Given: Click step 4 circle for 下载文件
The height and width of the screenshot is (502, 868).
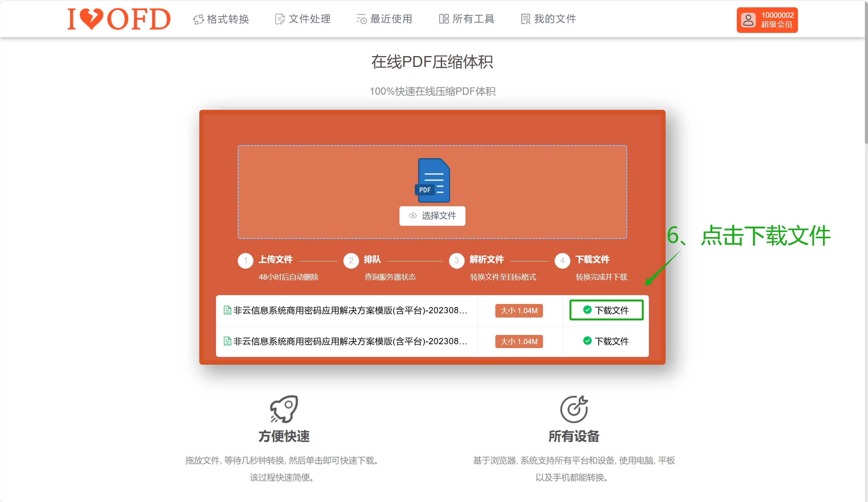Looking at the screenshot, I should 562,261.
